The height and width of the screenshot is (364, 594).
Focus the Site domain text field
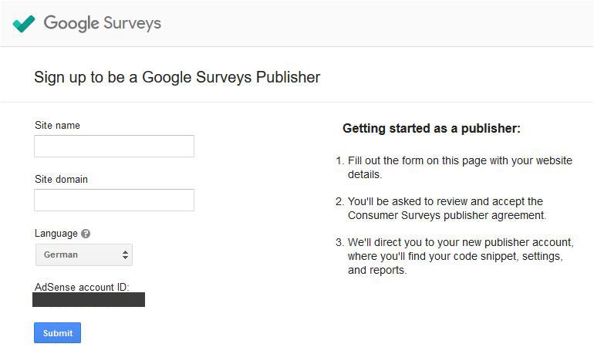pos(114,201)
